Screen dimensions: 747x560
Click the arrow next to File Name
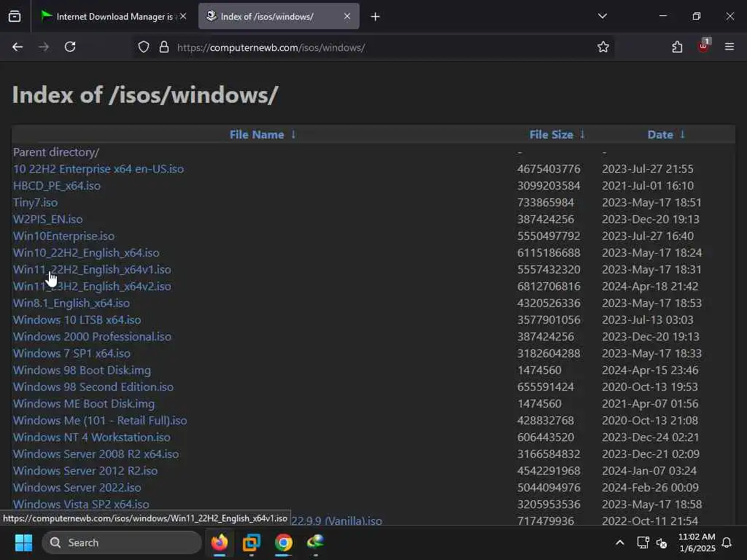(293, 135)
